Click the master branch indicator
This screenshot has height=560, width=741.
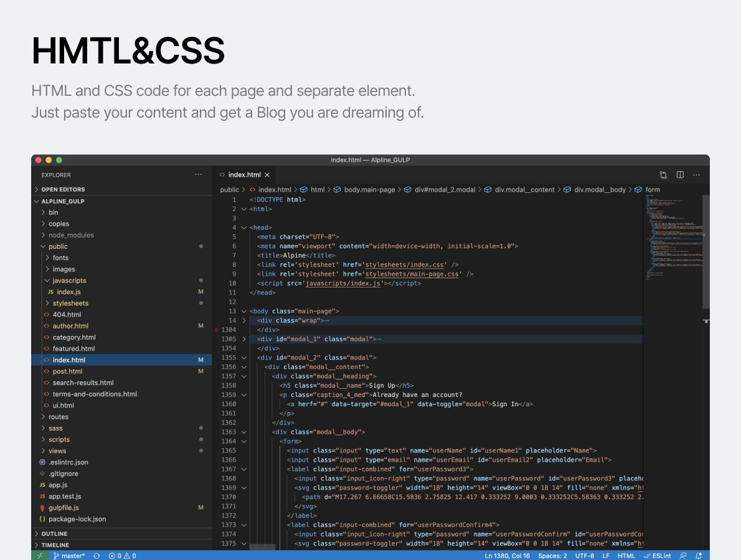69,556
